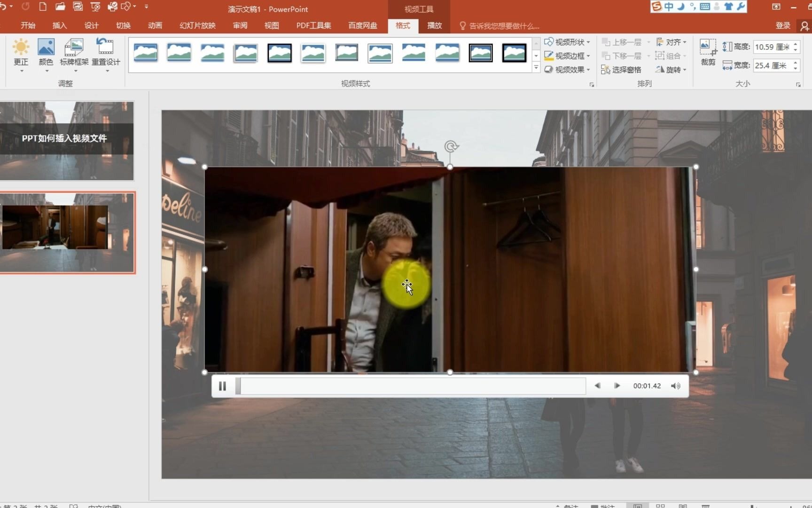Move the video styles gallery up one row
Viewport: 812px width, 508px height.
coord(536,43)
